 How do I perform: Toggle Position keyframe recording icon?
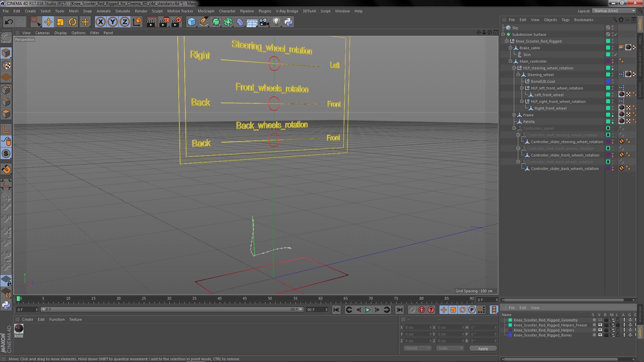tap(443, 310)
